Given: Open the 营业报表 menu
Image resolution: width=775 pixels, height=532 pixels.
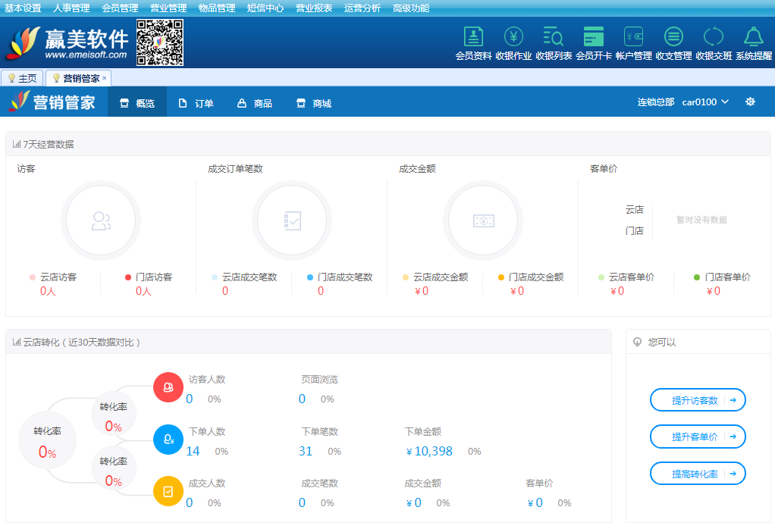Looking at the screenshot, I should pyautogui.click(x=314, y=8).
